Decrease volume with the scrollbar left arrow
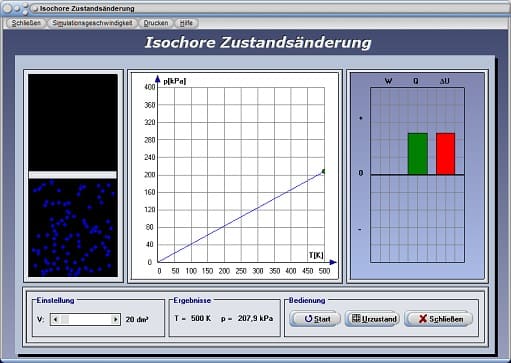This screenshot has height=363, width=511. click(55, 319)
